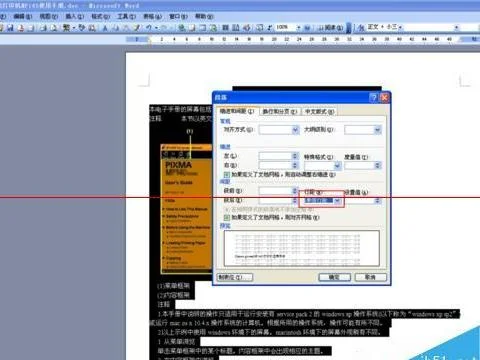Click the Insert Table icon in toolbar
The image size is (480, 360).
pos(225,28)
